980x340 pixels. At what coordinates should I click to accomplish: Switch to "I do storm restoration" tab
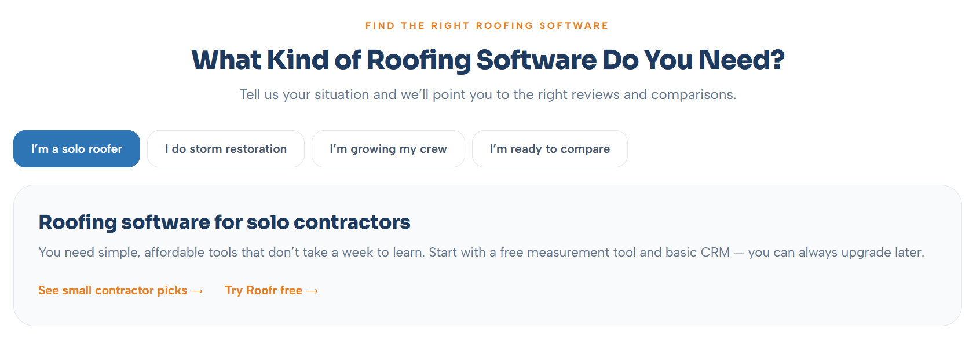pyautogui.click(x=226, y=149)
